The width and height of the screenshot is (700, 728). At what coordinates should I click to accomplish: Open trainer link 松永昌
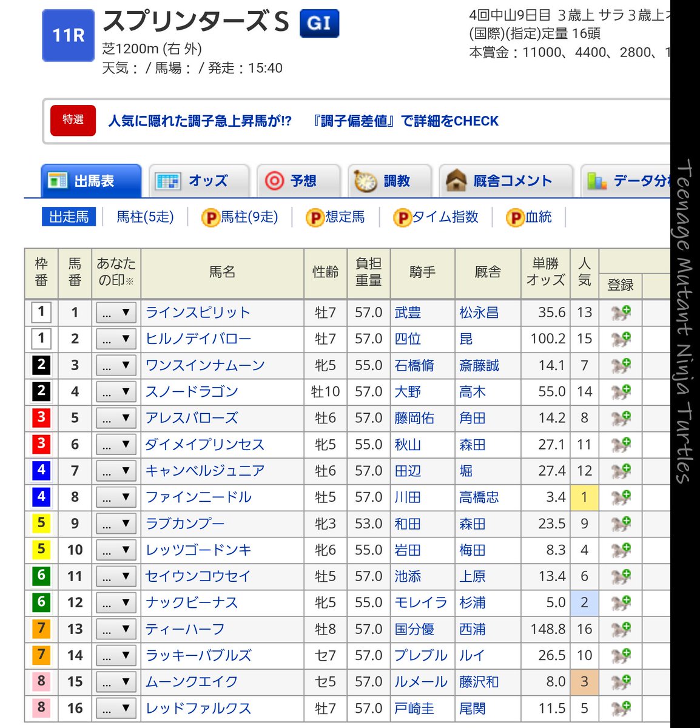coord(479,313)
